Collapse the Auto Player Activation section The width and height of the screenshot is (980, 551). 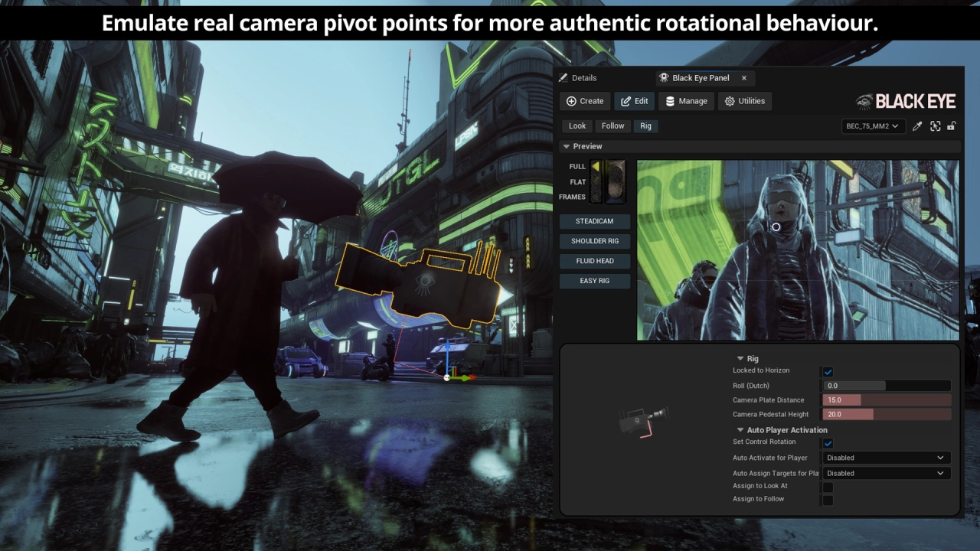(x=740, y=430)
